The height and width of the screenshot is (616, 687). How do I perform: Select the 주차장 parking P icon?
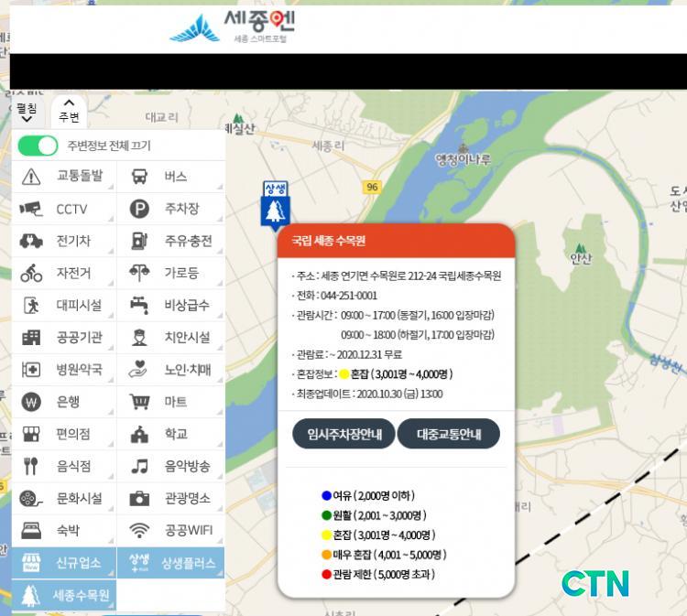click(139, 209)
